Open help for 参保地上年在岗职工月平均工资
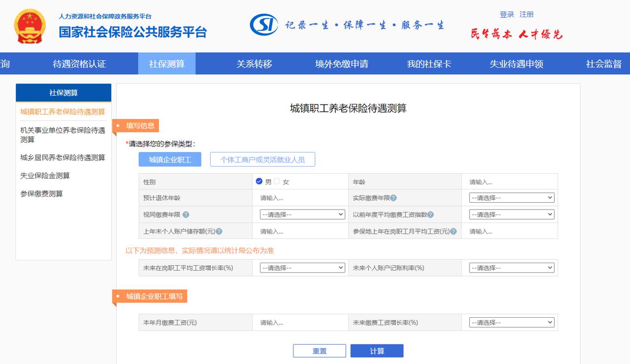The width and height of the screenshot is (630, 364). tap(454, 231)
